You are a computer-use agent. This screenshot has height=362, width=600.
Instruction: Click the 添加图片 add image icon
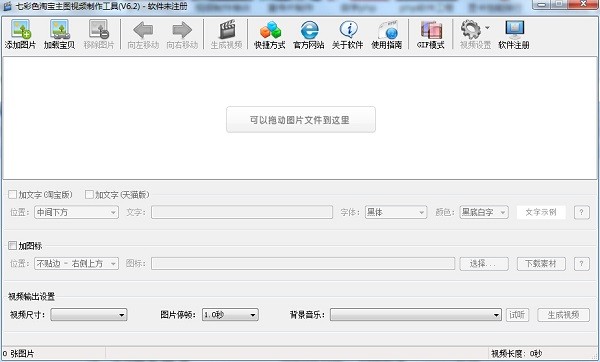click(x=20, y=34)
